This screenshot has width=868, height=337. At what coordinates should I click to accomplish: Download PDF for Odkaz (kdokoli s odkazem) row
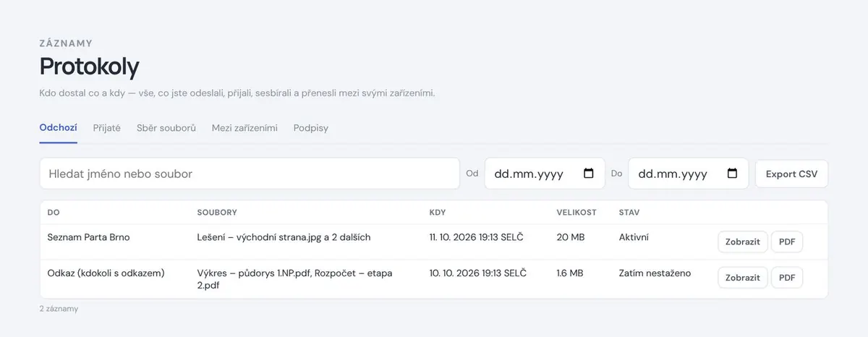pyautogui.click(x=787, y=278)
